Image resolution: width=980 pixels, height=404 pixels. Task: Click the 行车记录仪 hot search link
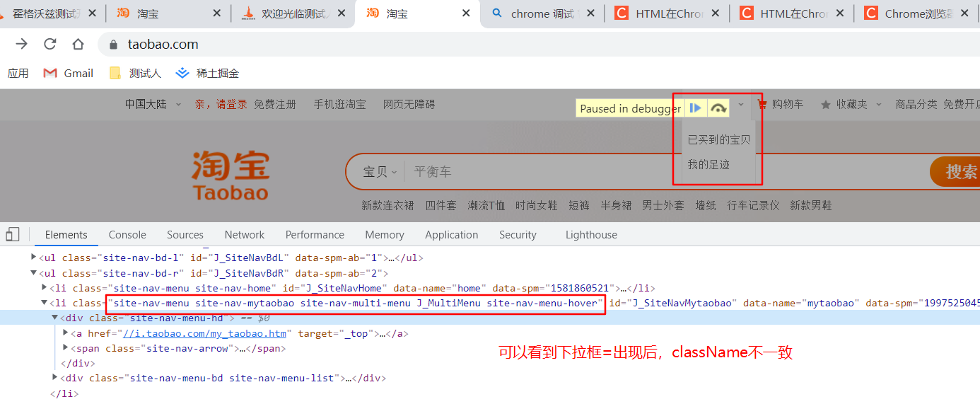click(753, 205)
